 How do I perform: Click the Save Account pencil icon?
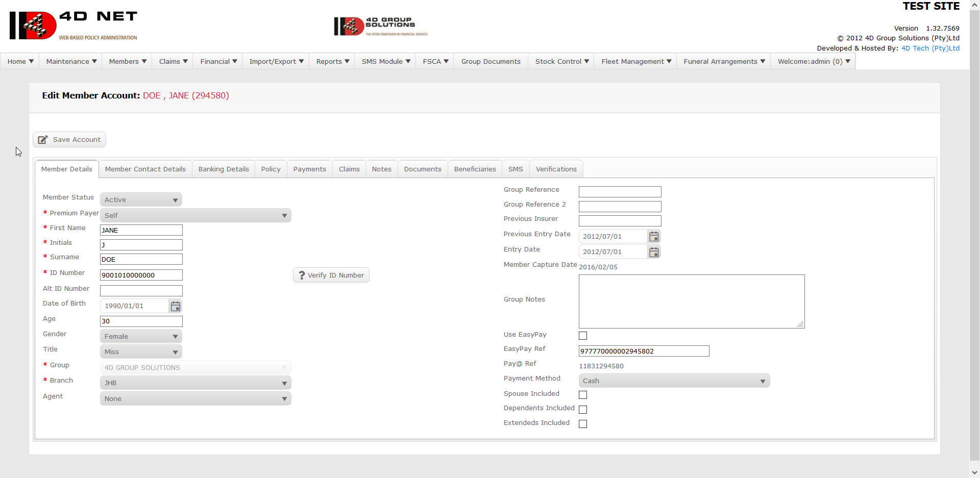click(43, 140)
